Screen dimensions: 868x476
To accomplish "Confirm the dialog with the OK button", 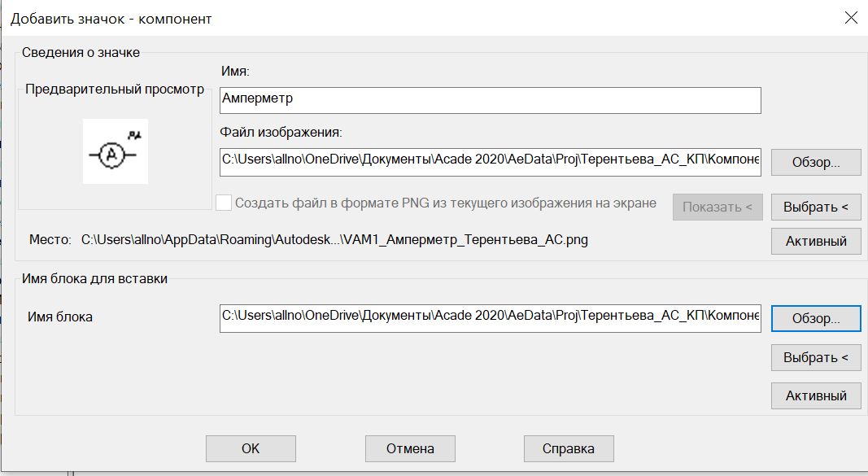I will click(x=251, y=448).
